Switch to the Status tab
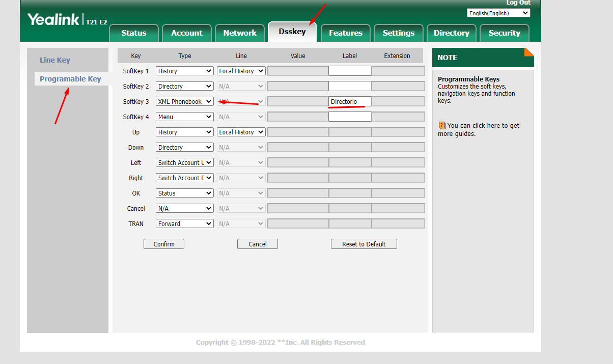This screenshot has height=364, width=613. (134, 33)
